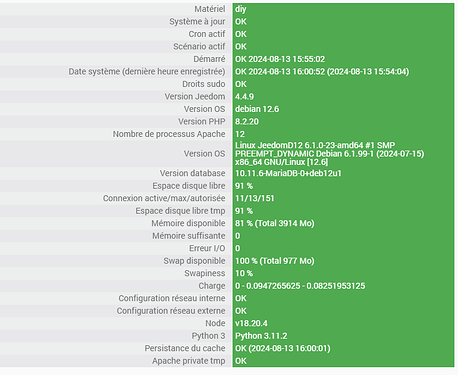Click the Nombre de processus Apache label
Viewport: 458px width, 375px height.
(169, 134)
